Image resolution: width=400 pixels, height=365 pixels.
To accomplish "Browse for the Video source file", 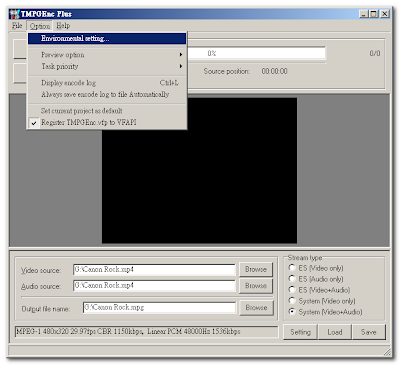I will coord(256,269).
